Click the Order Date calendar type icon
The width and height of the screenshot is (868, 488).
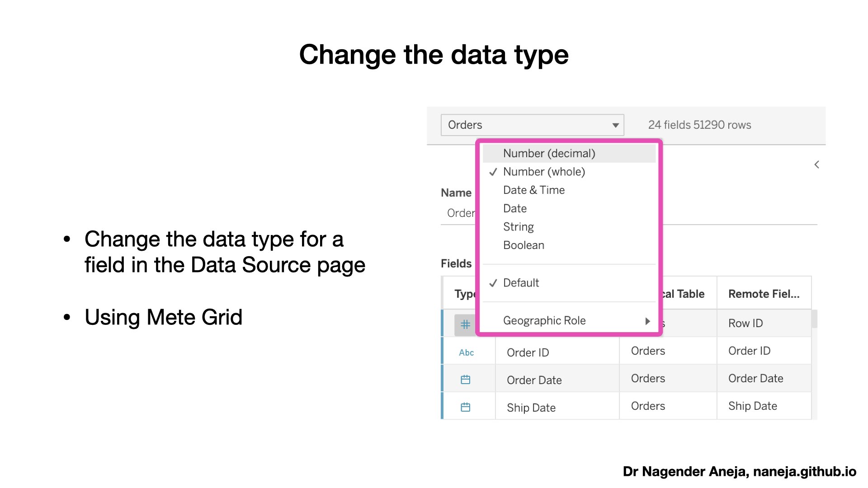465,380
